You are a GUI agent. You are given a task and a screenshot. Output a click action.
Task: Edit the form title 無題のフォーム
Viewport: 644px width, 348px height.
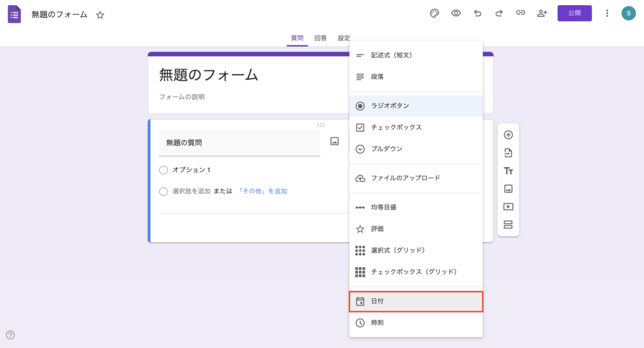209,75
